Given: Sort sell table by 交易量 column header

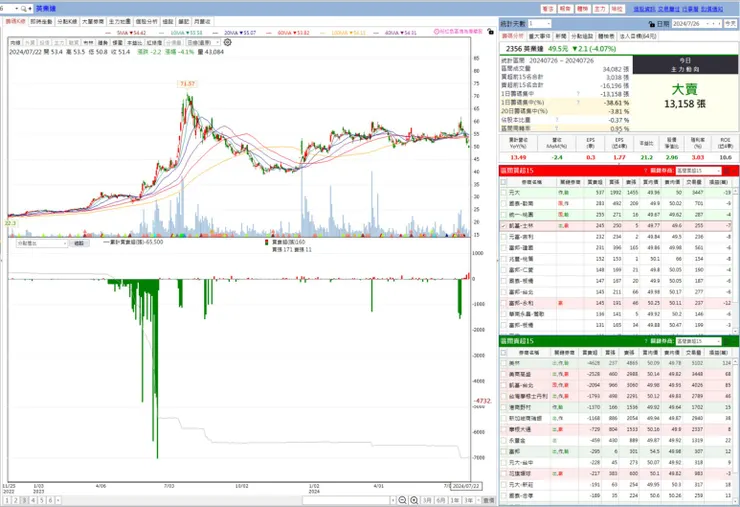Looking at the screenshot, I should tap(694, 353).
